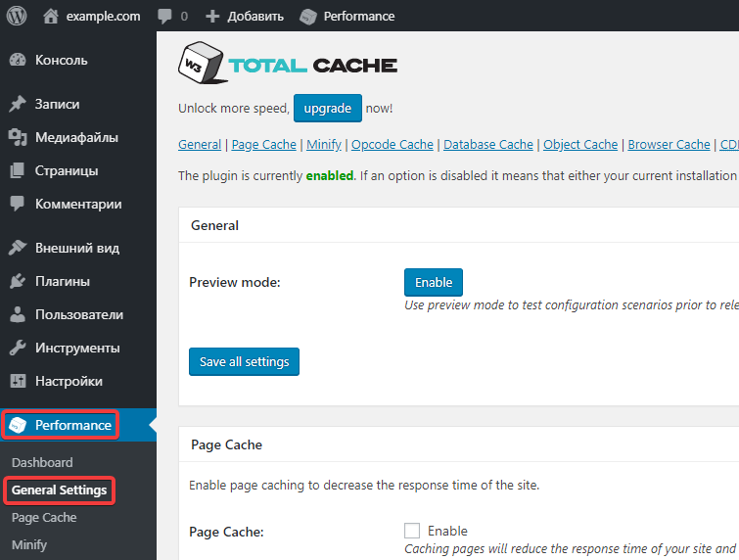
Task: Click the Плагины plug icon
Action: (18, 281)
